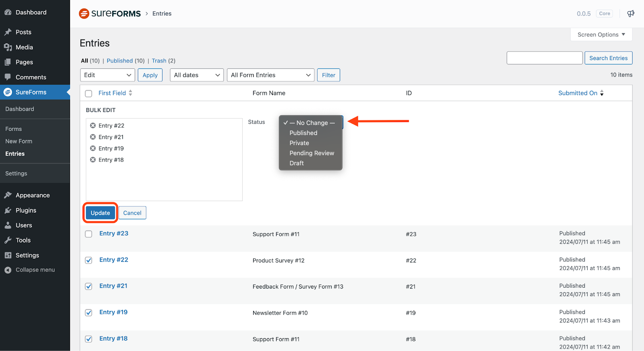Select Draft status option
644x351 pixels.
(x=311, y=163)
